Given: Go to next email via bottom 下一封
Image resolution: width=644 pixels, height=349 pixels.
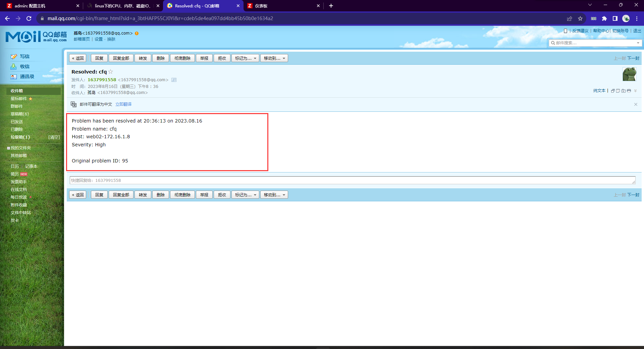Looking at the screenshot, I should coord(633,195).
